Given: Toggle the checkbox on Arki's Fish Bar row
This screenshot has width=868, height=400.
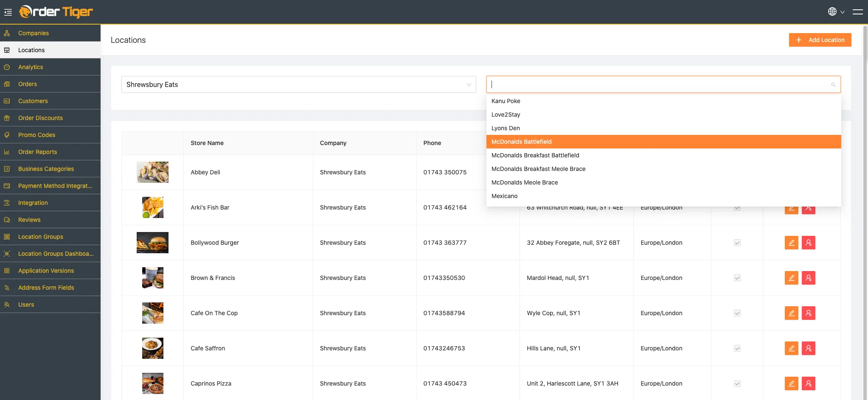Looking at the screenshot, I should pyautogui.click(x=737, y=207).
